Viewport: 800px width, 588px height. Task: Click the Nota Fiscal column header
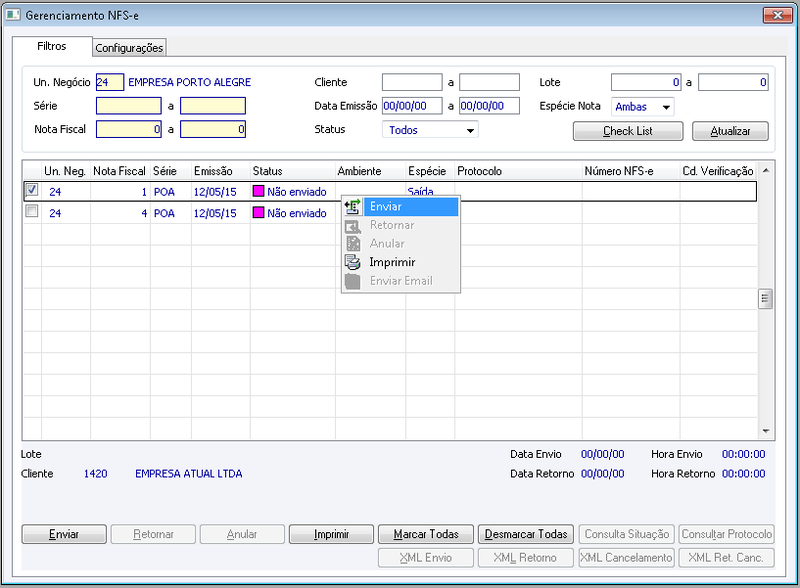coord(120,171)
